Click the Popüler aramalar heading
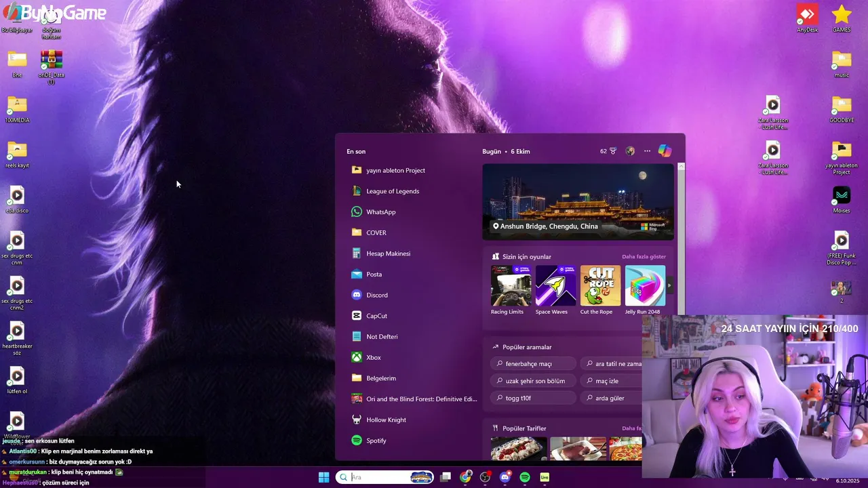 click(527, 347)
